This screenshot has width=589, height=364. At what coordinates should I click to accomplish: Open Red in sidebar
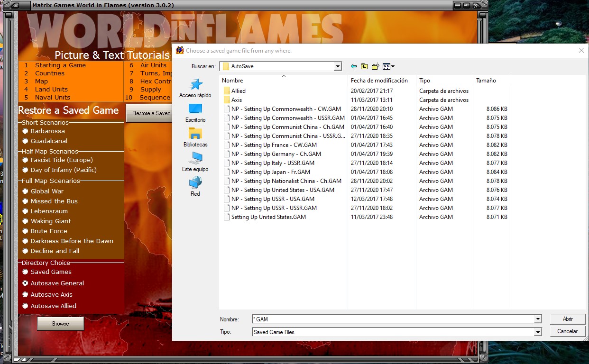[195, 187]
